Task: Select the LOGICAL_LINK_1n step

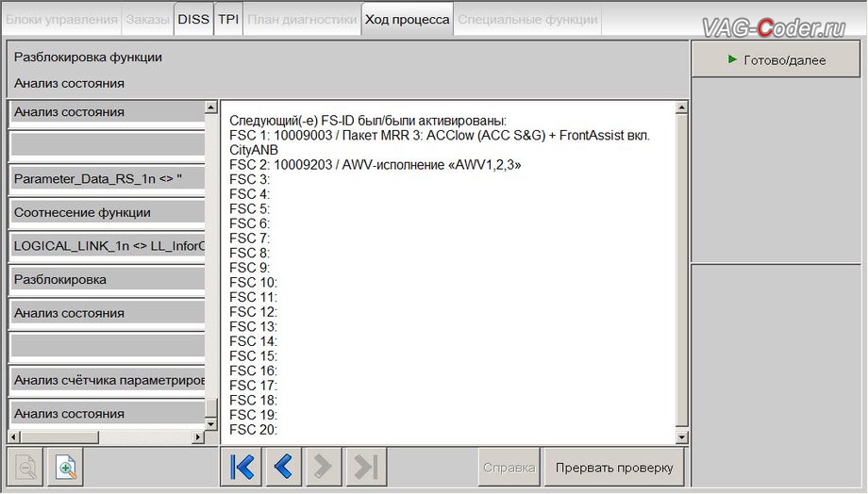Action: pyautogui.click(x=108, y=246)
